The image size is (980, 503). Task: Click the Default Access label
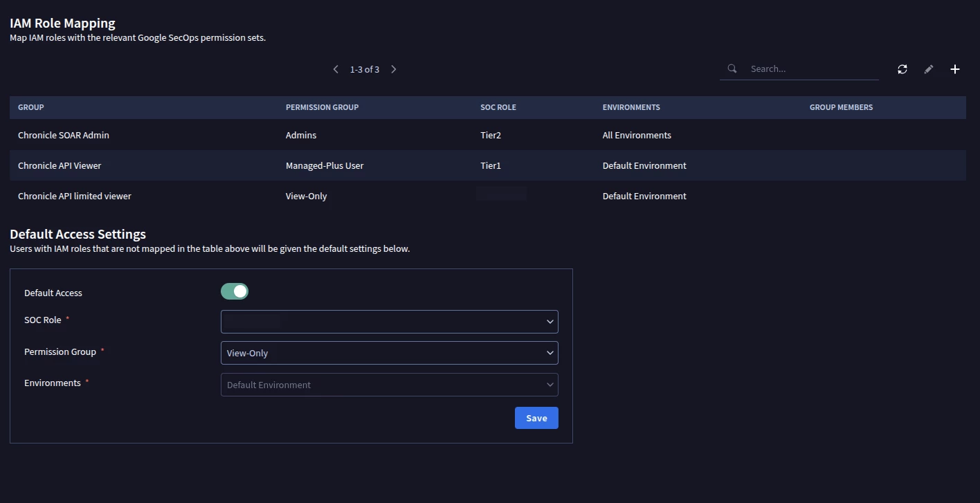pos(53,293)
